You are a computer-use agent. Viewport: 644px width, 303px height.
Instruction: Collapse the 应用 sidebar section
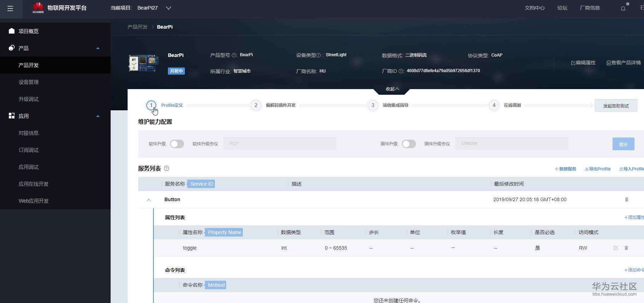tap(98, 116)
